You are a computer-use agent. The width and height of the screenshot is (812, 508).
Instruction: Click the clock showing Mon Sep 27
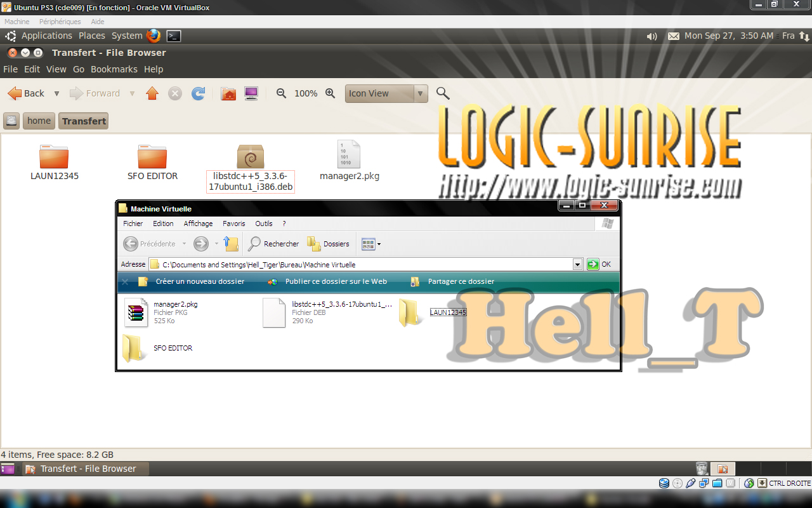click(729, 36)
